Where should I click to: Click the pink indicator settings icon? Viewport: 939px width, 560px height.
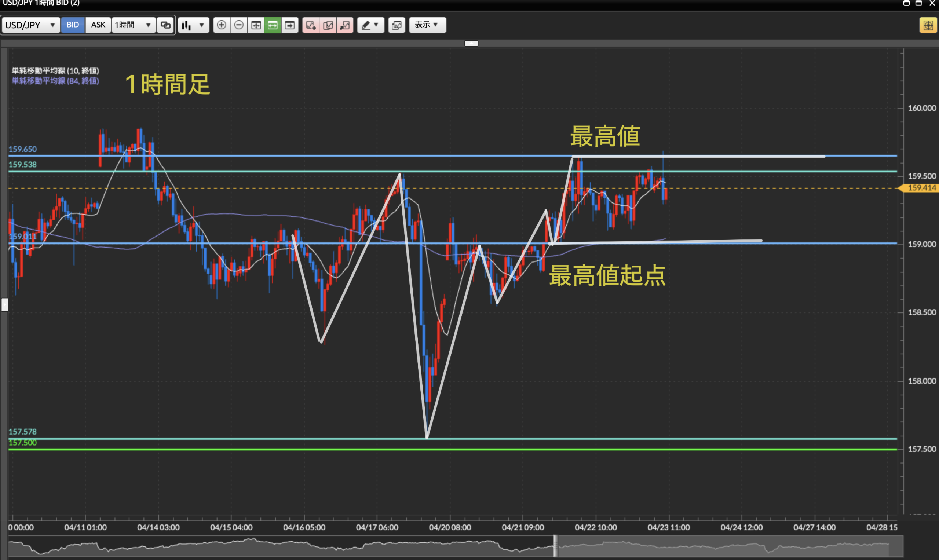[328, 25]
